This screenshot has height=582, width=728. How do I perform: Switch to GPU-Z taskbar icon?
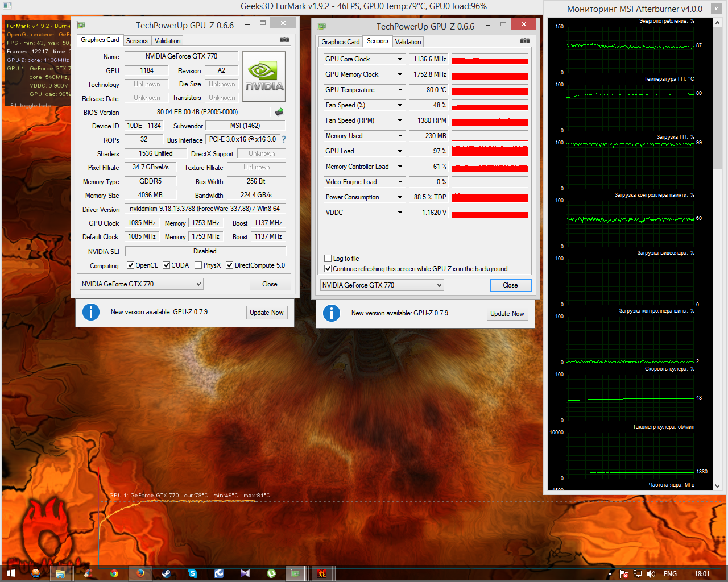click(296, 573)
